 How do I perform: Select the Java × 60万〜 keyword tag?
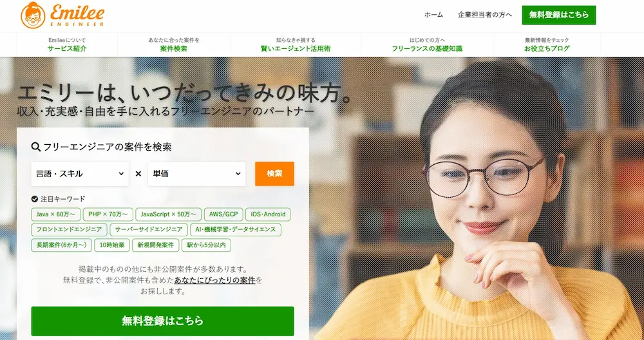(x=56, y=214)
